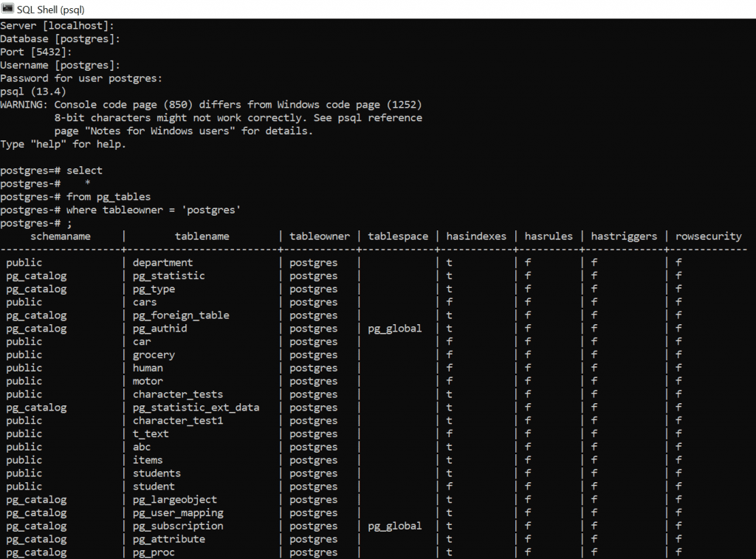Click the SQL Shell window icon

[9, 9]
